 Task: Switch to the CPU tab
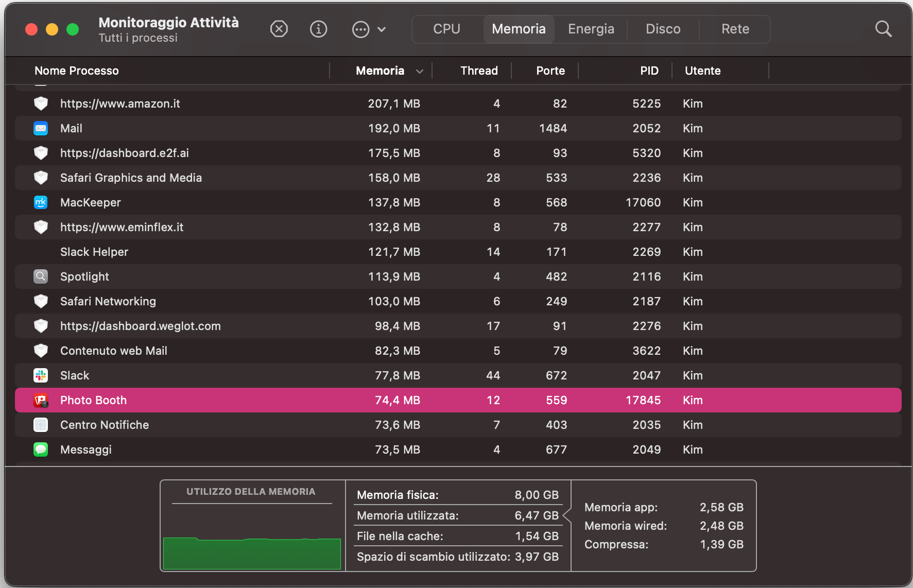pyautogui.click(x=446, y=29)
